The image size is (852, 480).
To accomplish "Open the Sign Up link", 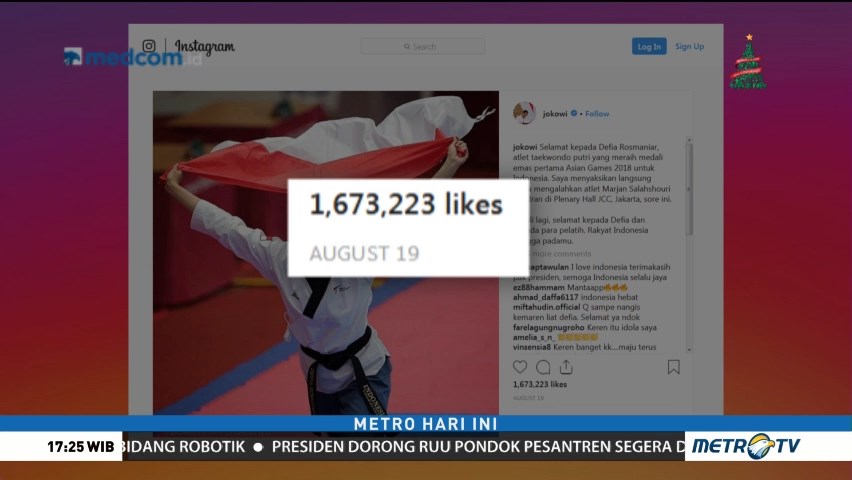I will pos(690,46).
